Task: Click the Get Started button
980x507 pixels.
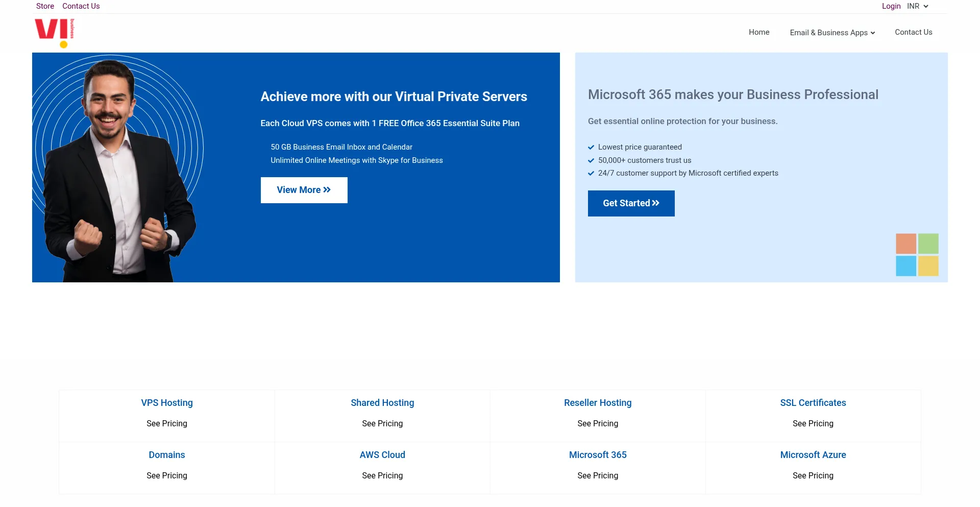Action: click(x=631, y=203)
